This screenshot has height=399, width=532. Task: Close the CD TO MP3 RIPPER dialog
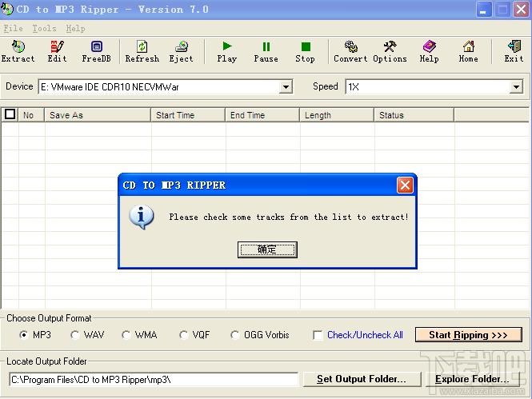coord(405,185)
